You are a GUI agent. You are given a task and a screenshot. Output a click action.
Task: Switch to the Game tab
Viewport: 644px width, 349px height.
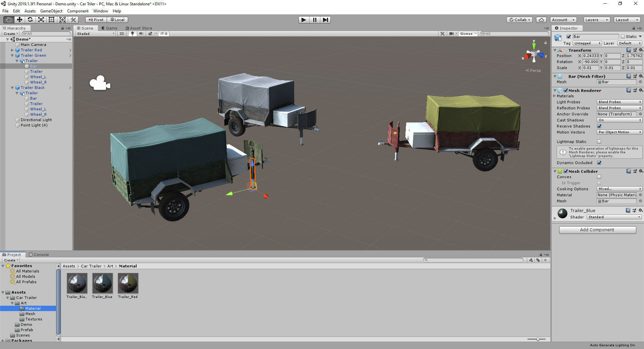[x=110, y=28]
